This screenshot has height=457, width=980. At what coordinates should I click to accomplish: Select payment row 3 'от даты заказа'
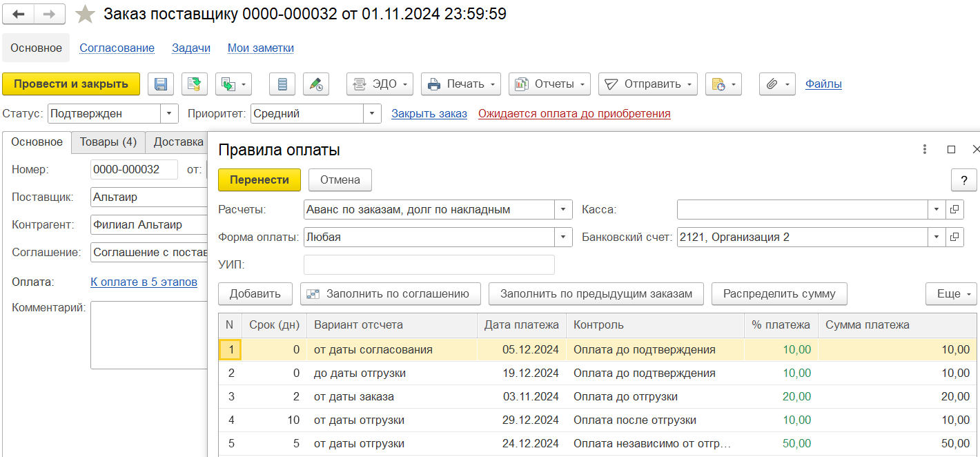point(358,397)
